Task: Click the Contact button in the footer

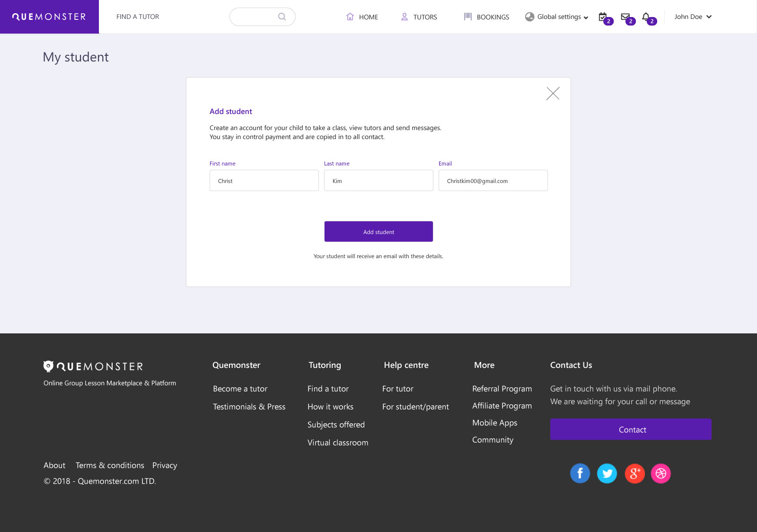Action: (x=631, y=429)
